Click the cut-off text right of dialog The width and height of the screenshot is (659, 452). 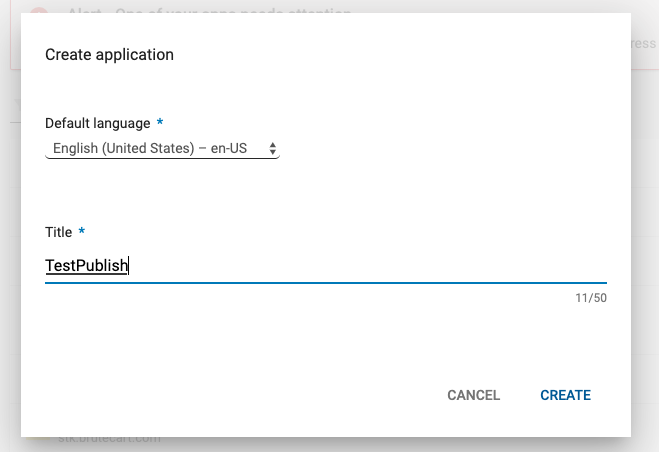pyautogui.click(x=645, y=44)
